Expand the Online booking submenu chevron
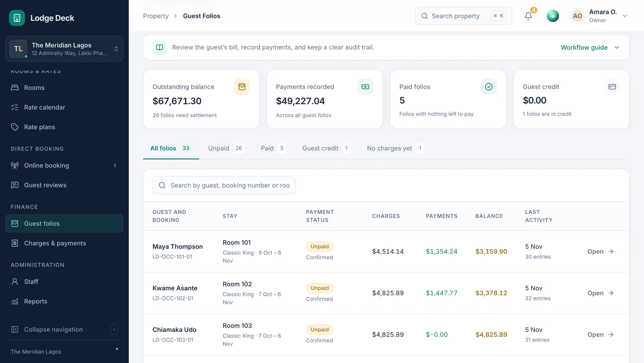The height and width of the screenshot is (363, 644). click(115, 165)
